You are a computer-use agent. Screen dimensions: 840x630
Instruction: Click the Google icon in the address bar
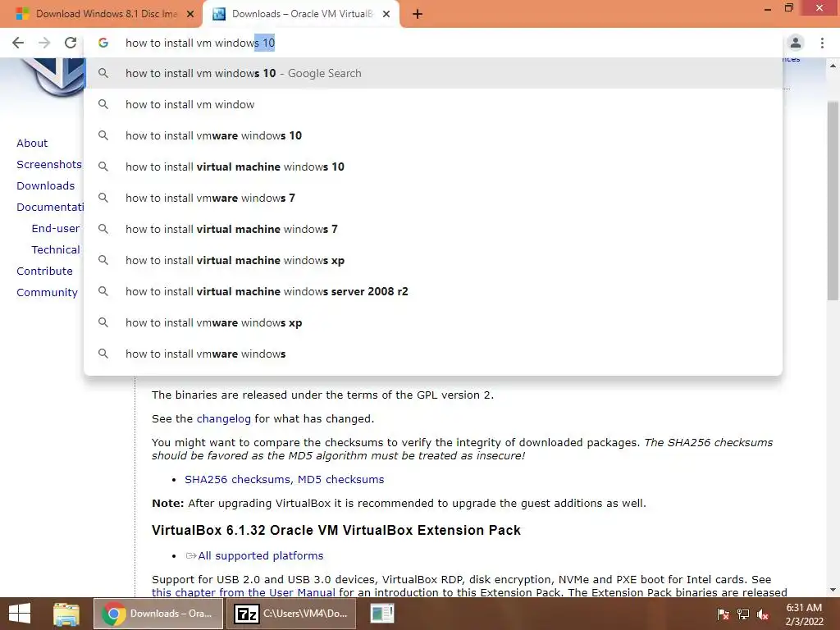click(x=103, y=43)
